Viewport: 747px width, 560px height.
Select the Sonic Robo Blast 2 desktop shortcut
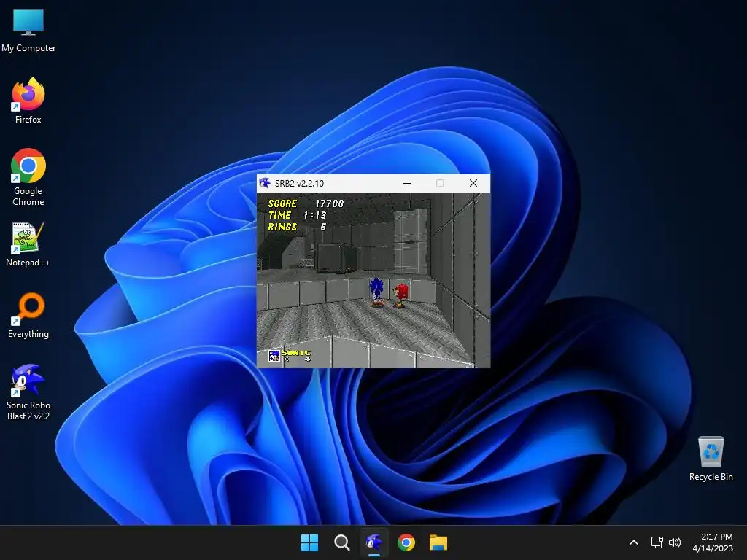pos(28,392)
